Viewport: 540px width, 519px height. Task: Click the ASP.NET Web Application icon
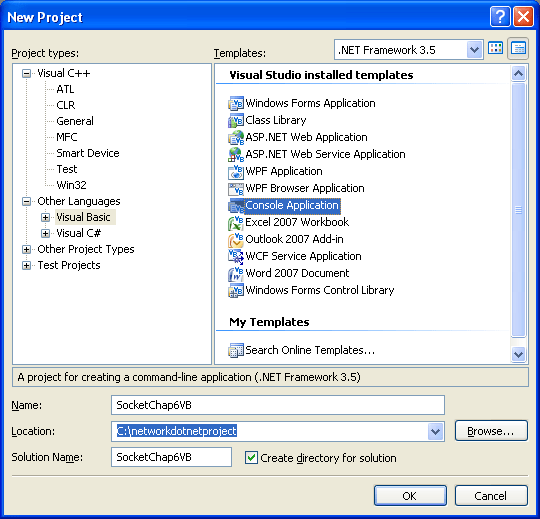[236, 137]
